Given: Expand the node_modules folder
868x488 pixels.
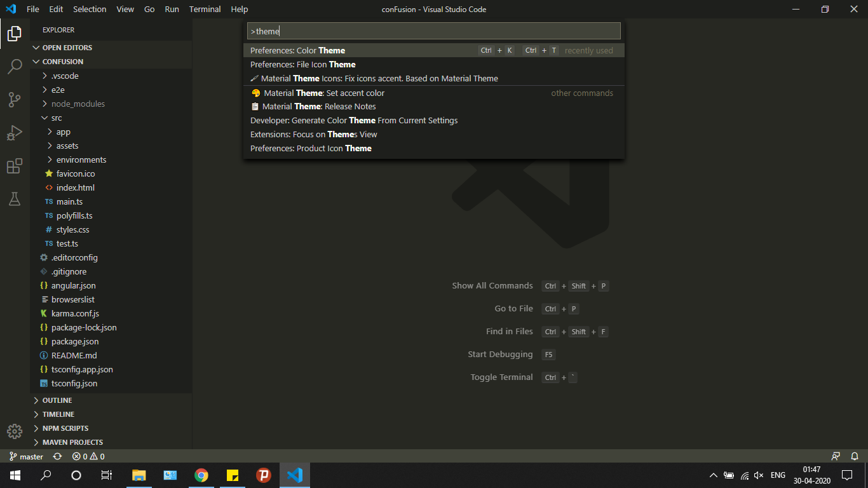Looking at the screenshot, I should pos(111,104).
